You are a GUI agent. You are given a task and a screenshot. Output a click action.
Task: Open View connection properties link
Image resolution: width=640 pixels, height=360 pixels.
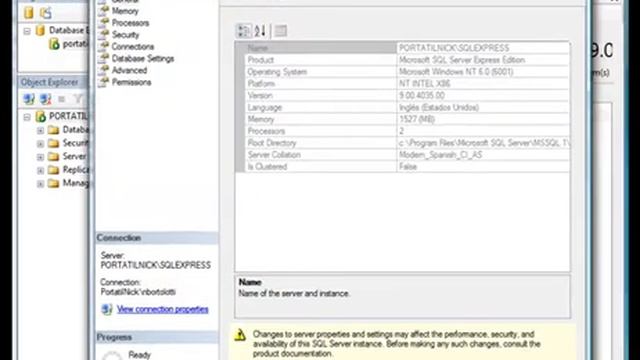pos(162,309)
